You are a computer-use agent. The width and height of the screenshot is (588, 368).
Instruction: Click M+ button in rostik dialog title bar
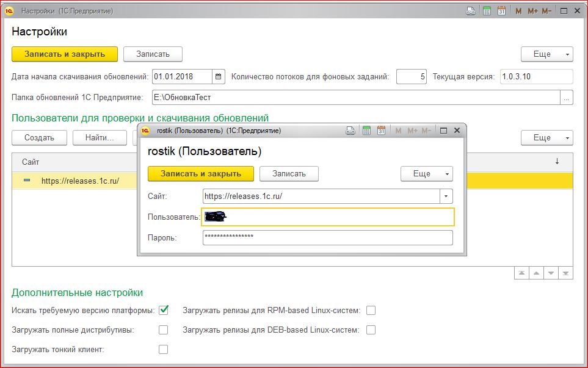tap(413, 131)
